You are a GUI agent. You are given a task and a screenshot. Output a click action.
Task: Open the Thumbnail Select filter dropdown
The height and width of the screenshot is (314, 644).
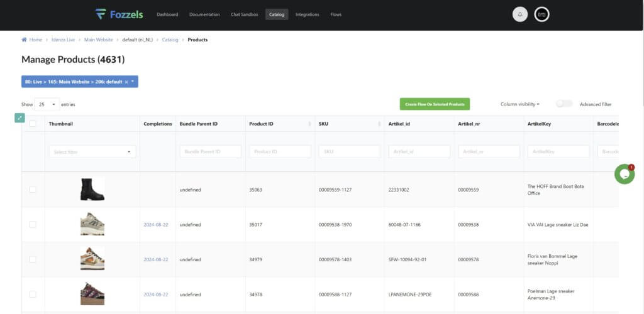92,151
